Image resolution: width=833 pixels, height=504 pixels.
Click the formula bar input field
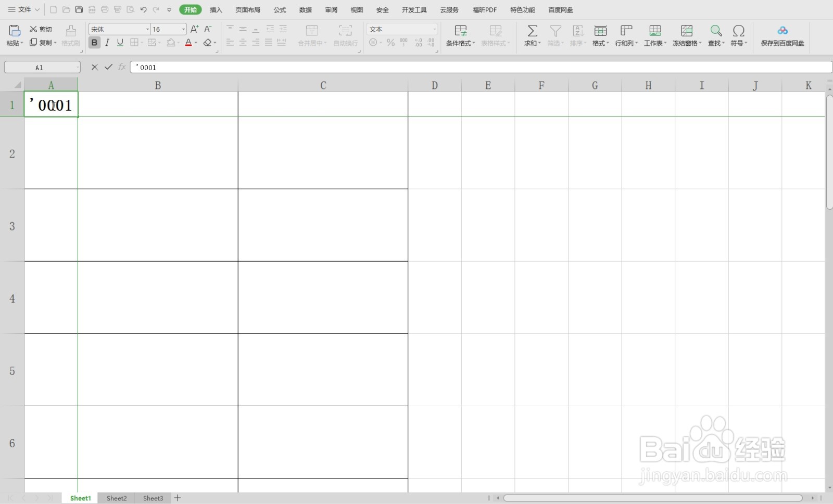481,67
